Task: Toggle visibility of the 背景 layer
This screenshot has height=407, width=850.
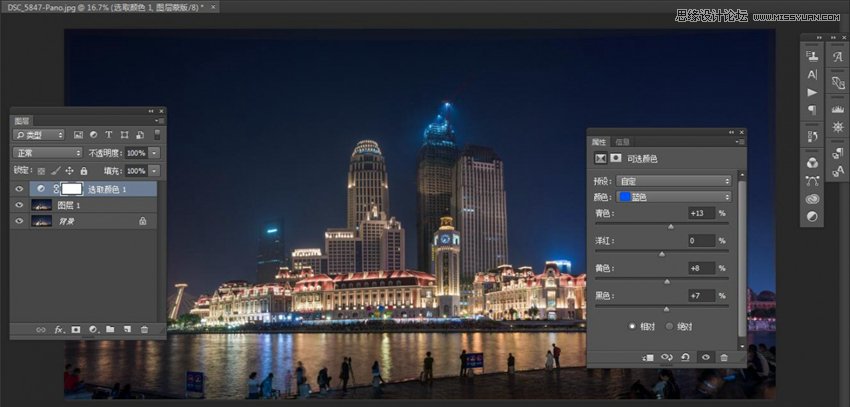Action: click(x=19, y=220)
